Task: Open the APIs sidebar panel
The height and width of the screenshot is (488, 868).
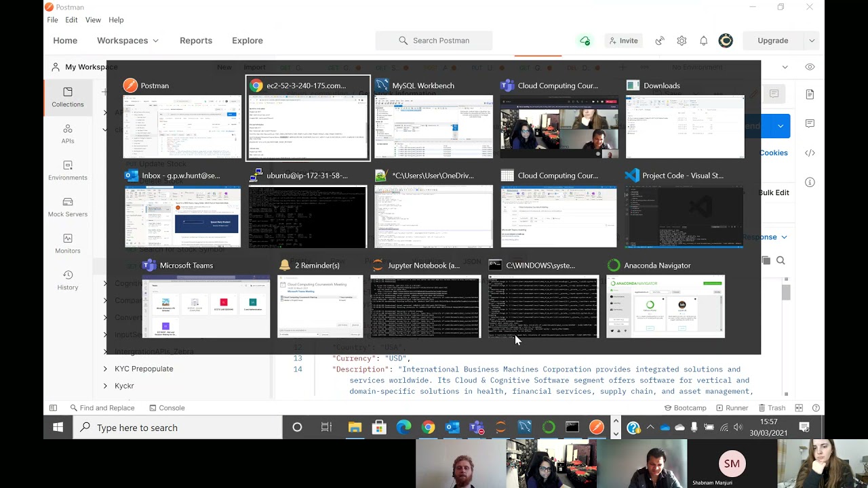Action: [68, 134]
